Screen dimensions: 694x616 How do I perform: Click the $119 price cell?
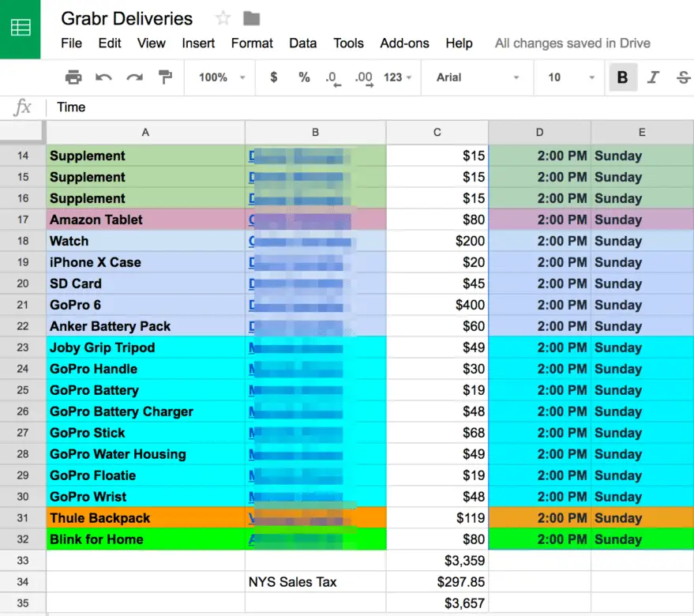(437, 518)
